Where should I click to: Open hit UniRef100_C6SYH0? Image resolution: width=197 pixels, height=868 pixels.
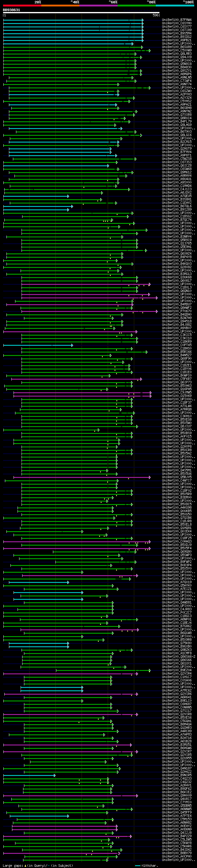pos(177,23)
